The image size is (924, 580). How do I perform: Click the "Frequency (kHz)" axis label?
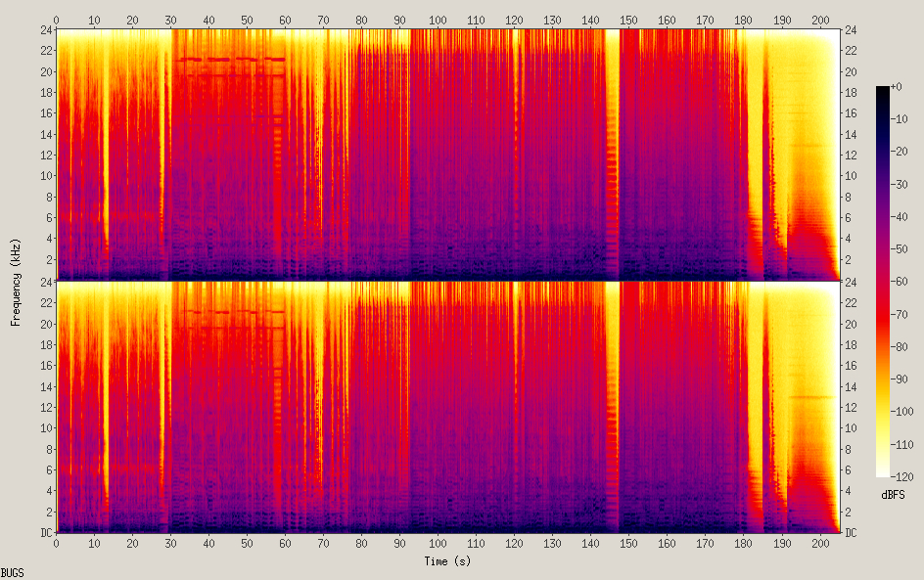[x=17, y=282]
